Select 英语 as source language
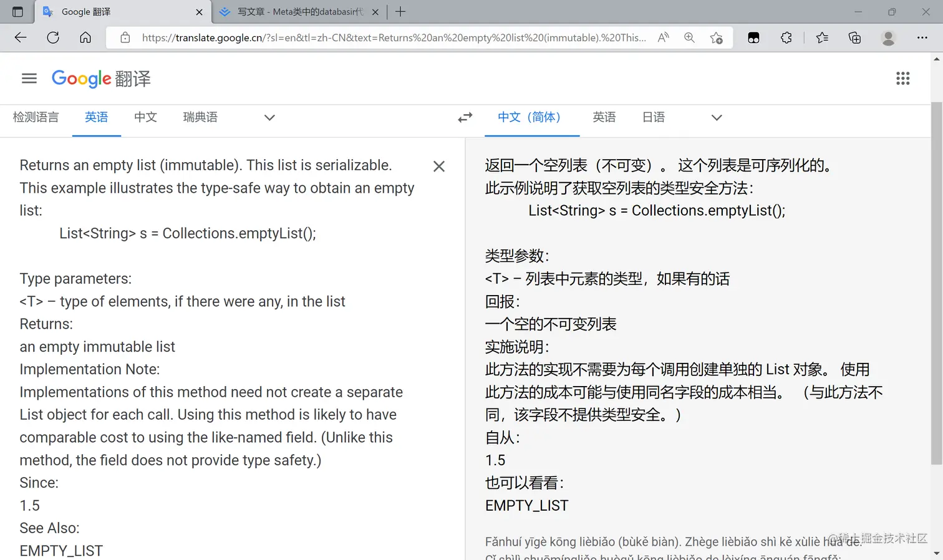Viewport: 943px width, 560px height. click(x=97, y=117)
